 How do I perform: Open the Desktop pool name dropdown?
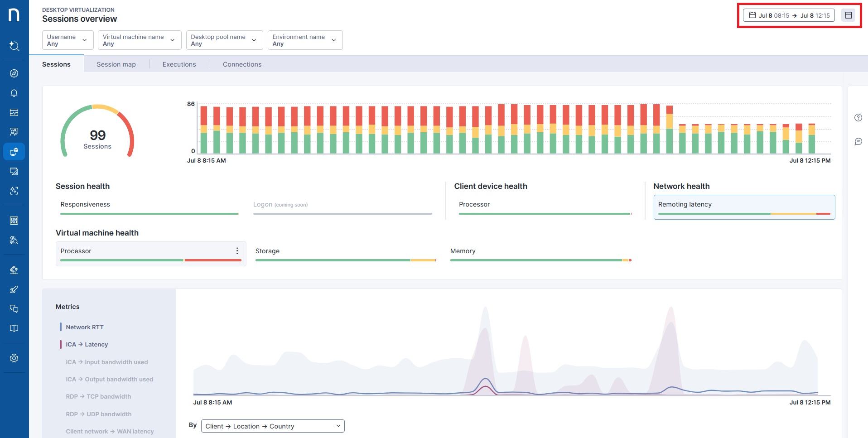coord(224,40)
